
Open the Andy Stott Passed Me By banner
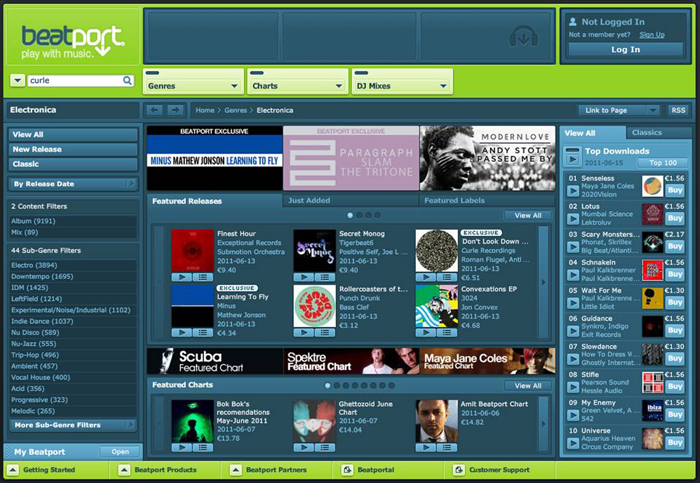[x=488, y=158]
